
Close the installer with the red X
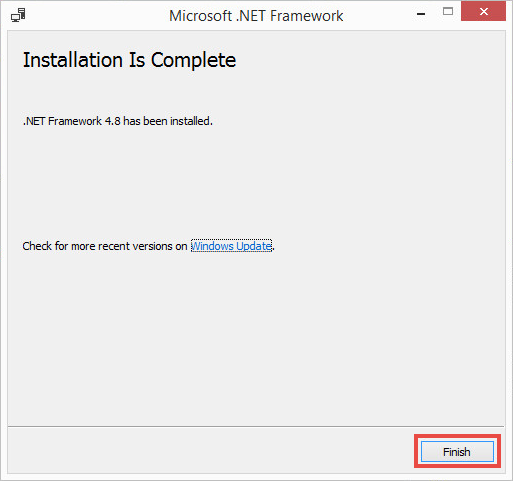(483, 12)
